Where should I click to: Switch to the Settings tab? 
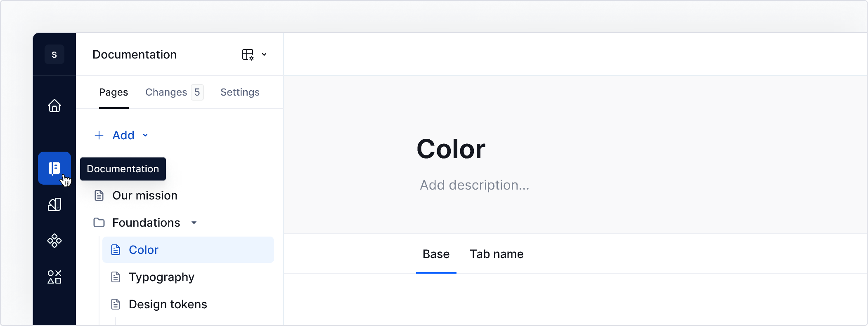pyautogui.click(x=240, y=92)
